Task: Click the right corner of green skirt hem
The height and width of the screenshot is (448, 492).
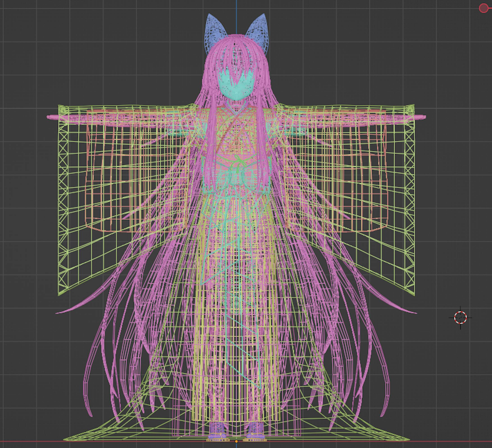Action: pos(407,440)
